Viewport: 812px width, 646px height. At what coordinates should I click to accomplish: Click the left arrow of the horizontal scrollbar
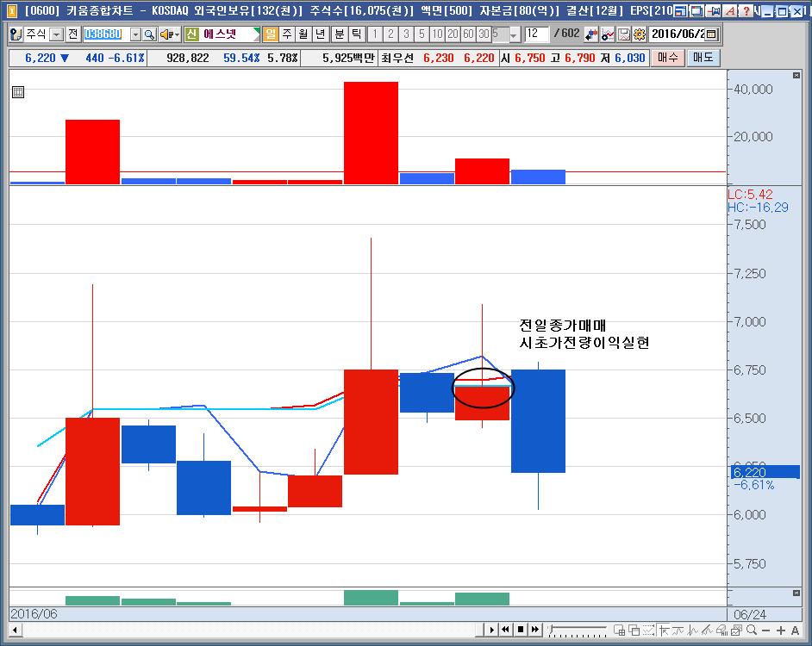[x=15, y=630]
